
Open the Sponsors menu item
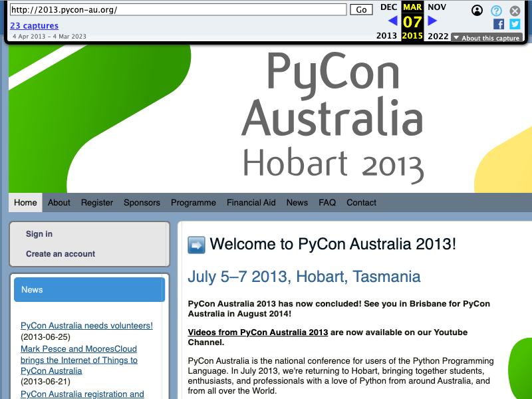tap(142, 203)
